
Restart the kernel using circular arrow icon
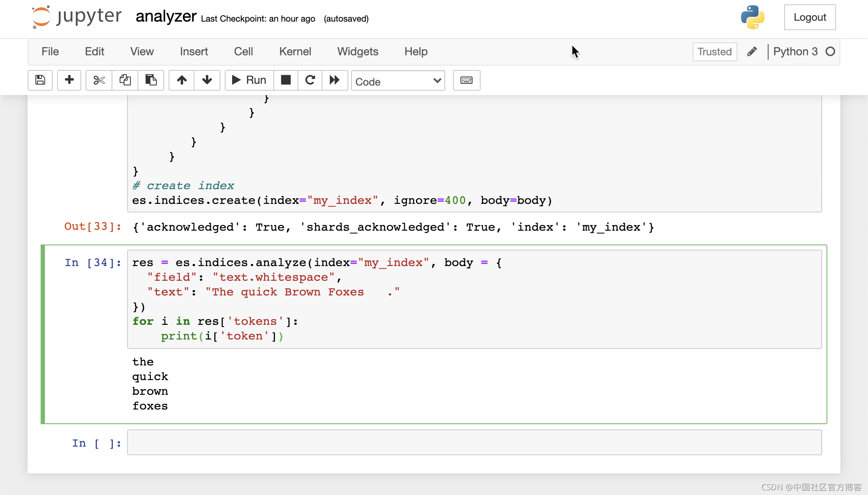point(310,80)
